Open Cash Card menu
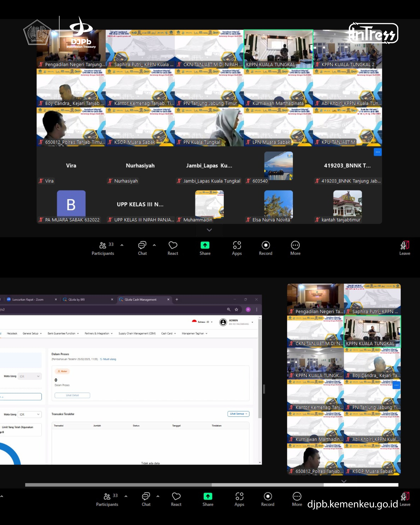This screenshot has height=525, width=420. [168, 333]
